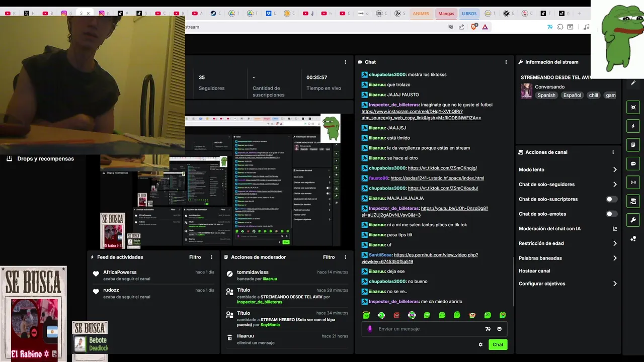Click the pencil edit stream info icon
644x362 pixels.
(633, 83)
